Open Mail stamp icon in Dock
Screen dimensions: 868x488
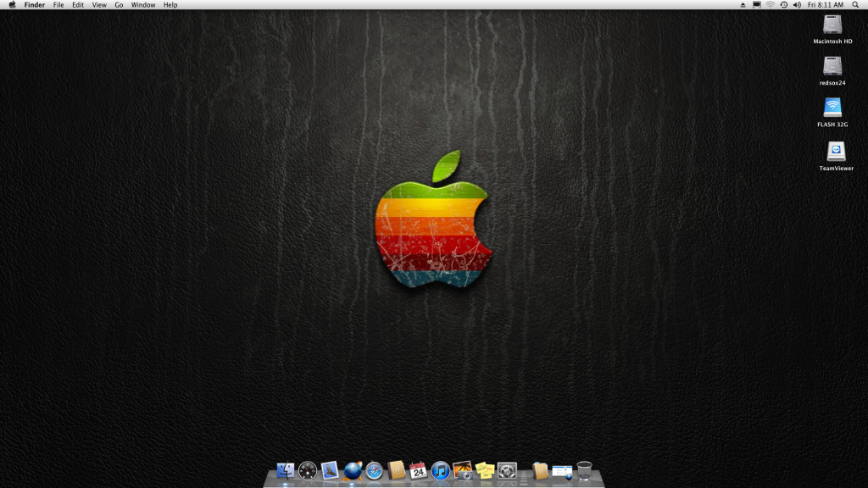pos(330,471)
